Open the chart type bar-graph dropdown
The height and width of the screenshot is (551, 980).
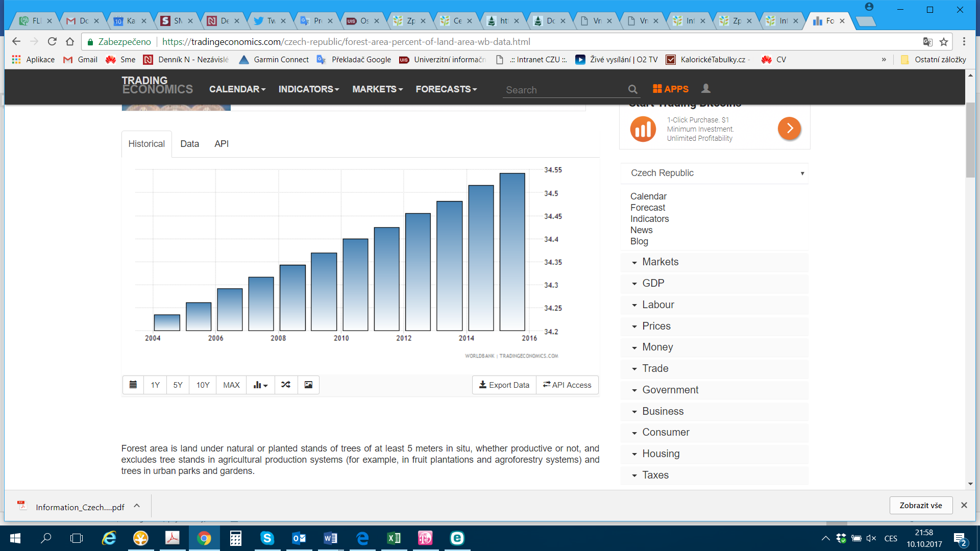[x=260, y=385]
